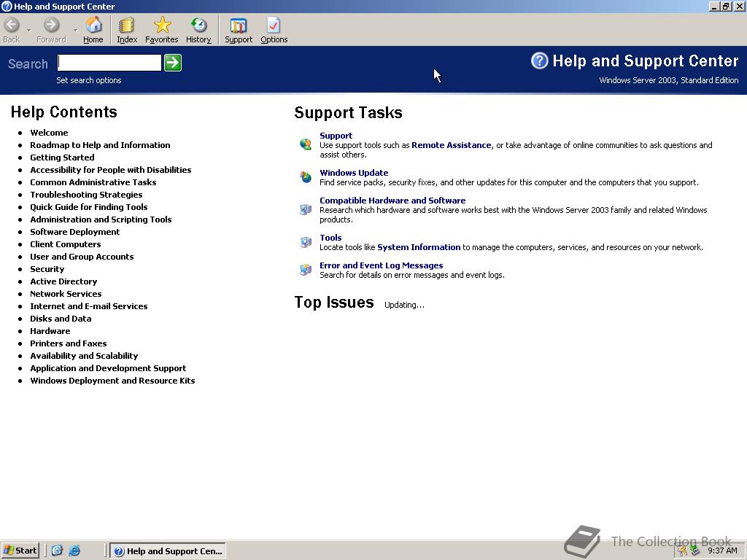
Task: Open the Hardware help topic
Action: pyautogui.click(x=50, y=330)
